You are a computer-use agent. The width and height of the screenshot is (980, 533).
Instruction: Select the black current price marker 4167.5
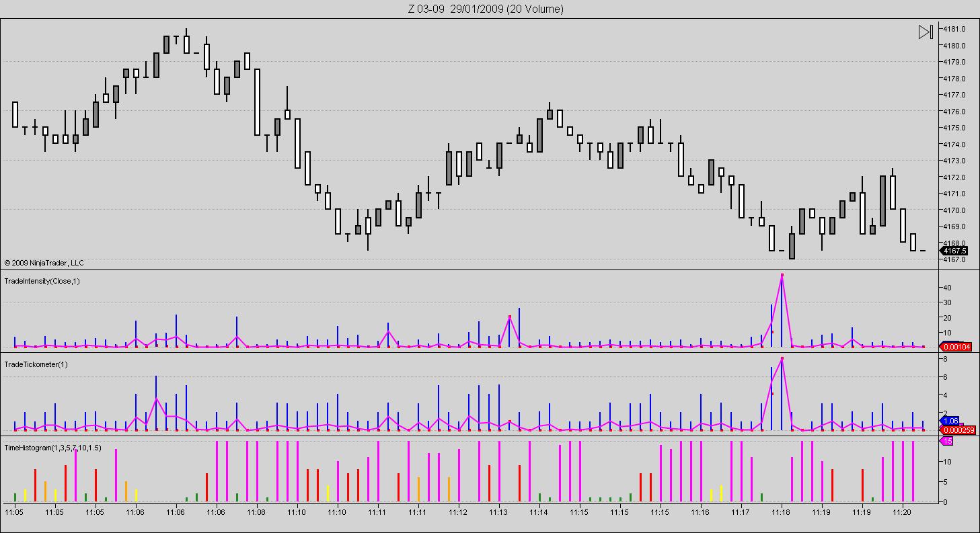[954, 251]
